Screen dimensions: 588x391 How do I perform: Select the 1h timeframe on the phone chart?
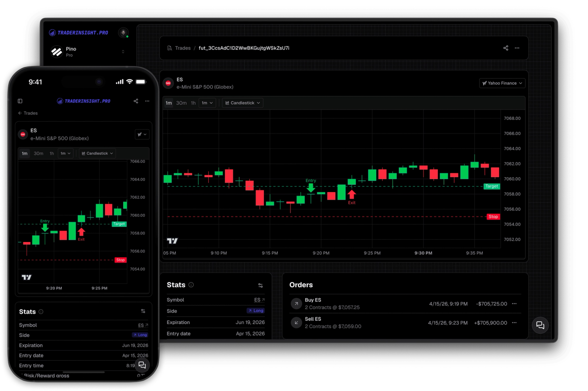52,153
